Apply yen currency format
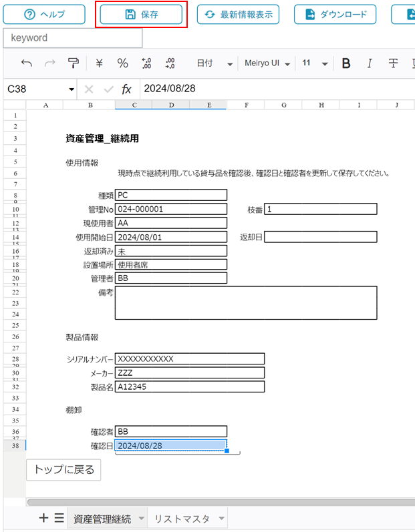Viewport: 415px width, 532px height. click(99, 63)
